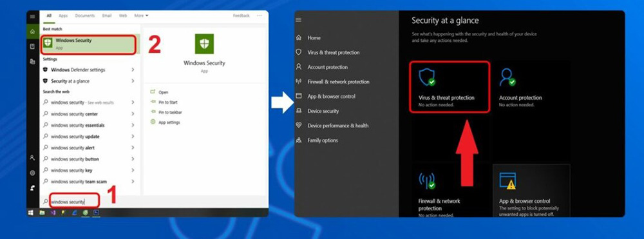Open the App & browser control warning tile
This screenshot has height=239, width=644.
pos(531,191)
